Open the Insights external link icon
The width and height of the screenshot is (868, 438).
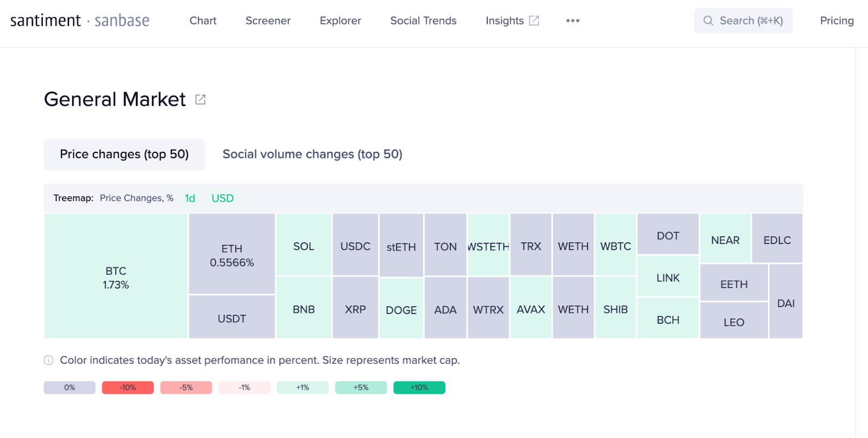(534, 21)
